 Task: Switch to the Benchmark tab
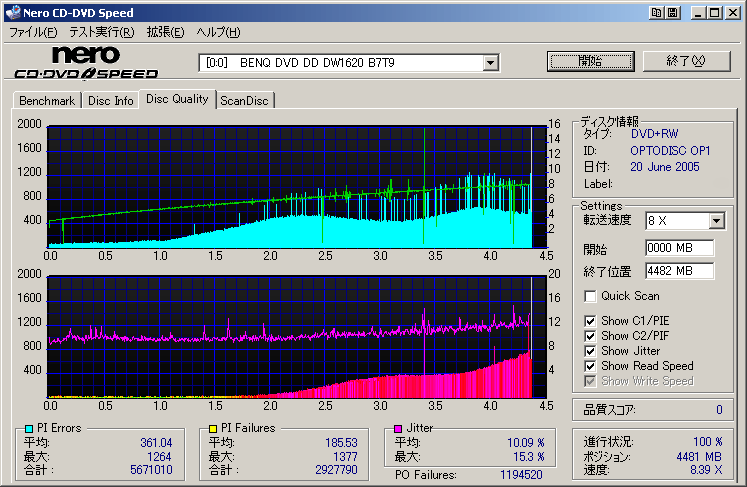[x=47, y=101]
